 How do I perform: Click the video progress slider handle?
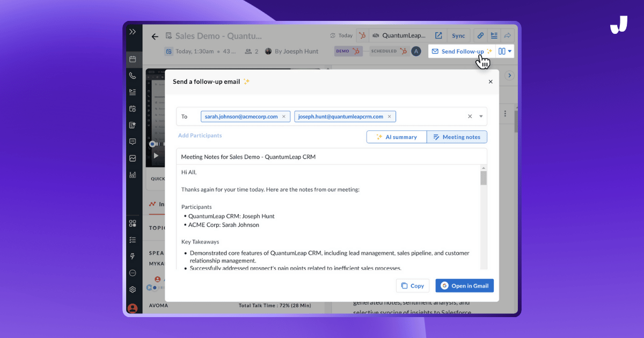(152, 144)
